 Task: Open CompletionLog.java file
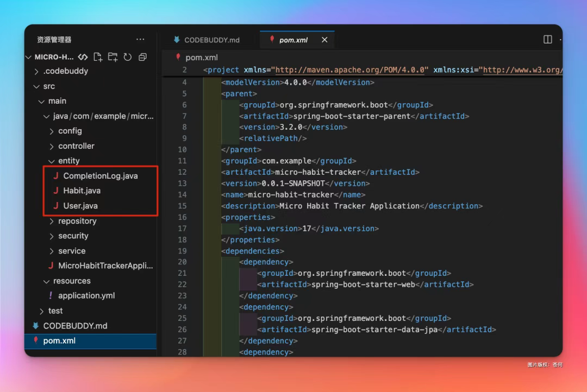(100, 176)
